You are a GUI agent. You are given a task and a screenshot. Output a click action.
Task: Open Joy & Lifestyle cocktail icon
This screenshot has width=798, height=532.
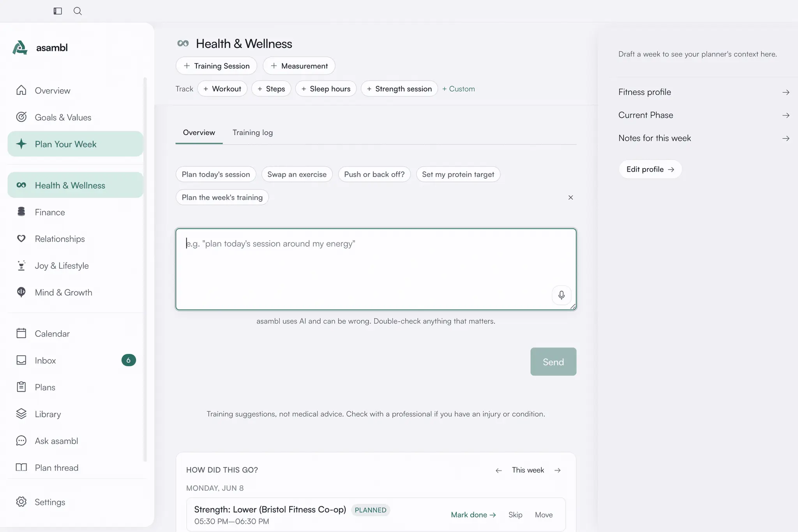tap(21, 266)
